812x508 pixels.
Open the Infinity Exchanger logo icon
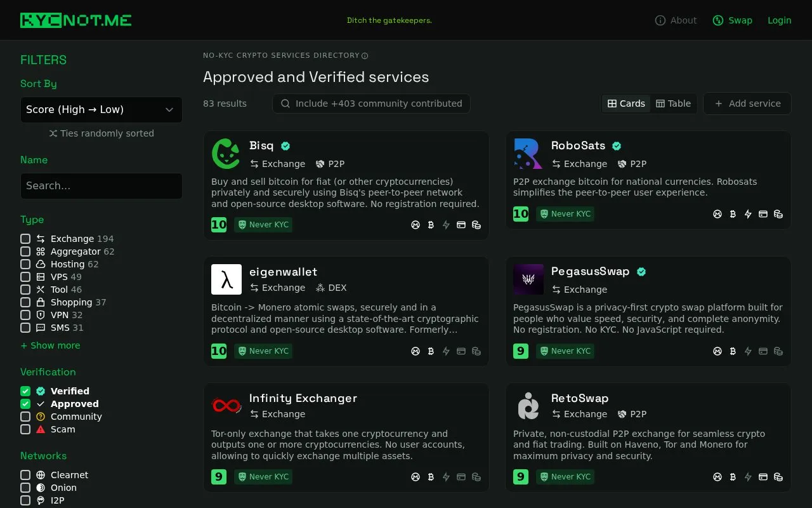click(226, 405)
